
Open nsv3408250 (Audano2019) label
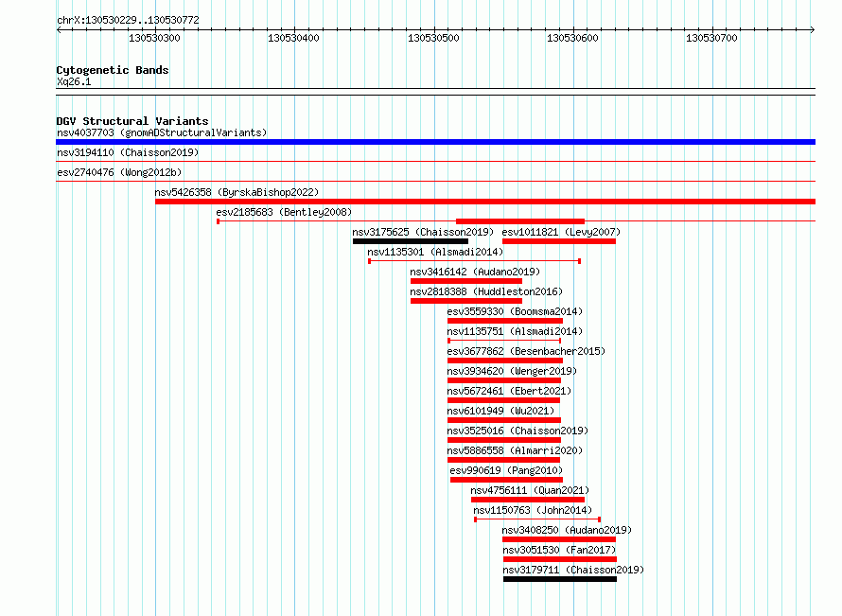click(567, 530)
